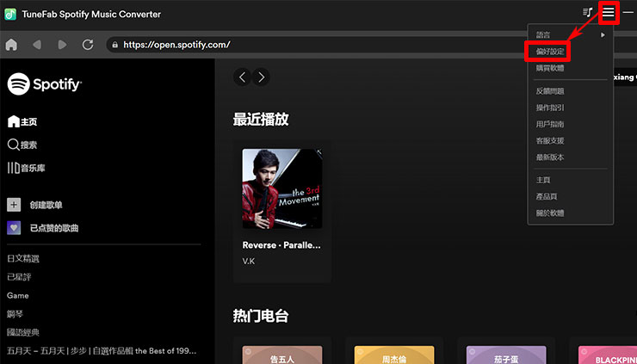Open 已点赞的歌曲 heart icon
The width and height of the screenshot is (637, 364).
pos(14,228)
